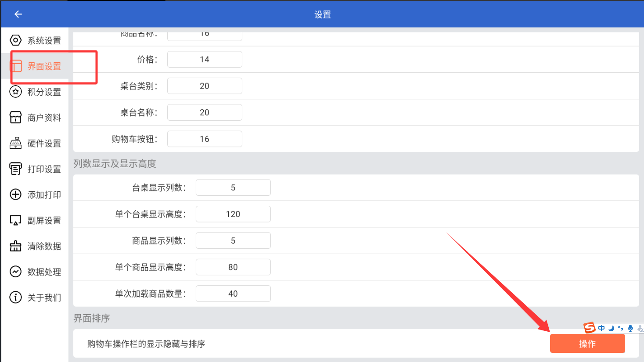Click the Points Settings star icon

[15, 92]
